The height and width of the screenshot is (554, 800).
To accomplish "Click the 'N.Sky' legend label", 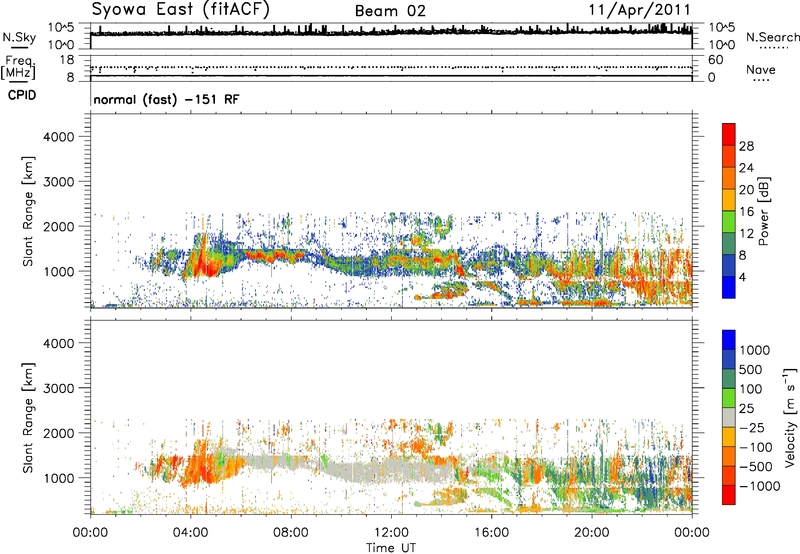I will [x=19, y=37].
